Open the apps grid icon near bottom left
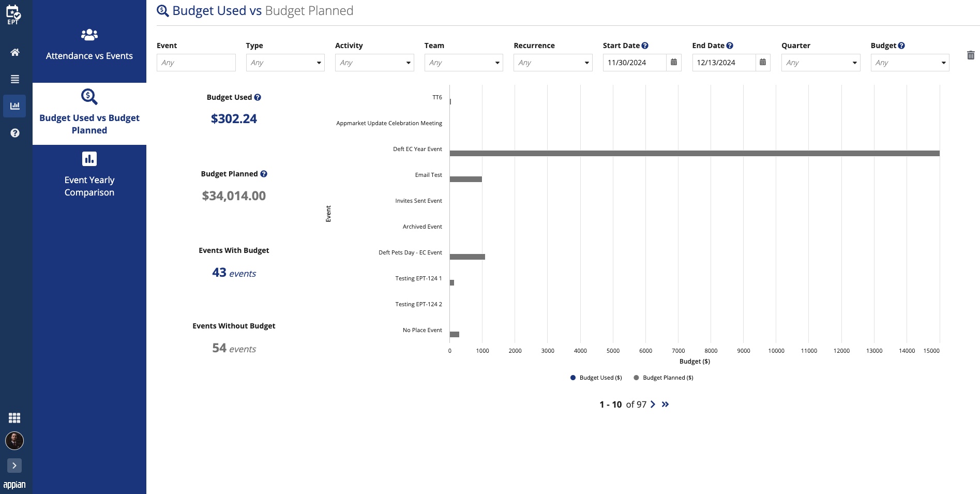The height and width of the screenshot is (494, 980). pos(14,418)
